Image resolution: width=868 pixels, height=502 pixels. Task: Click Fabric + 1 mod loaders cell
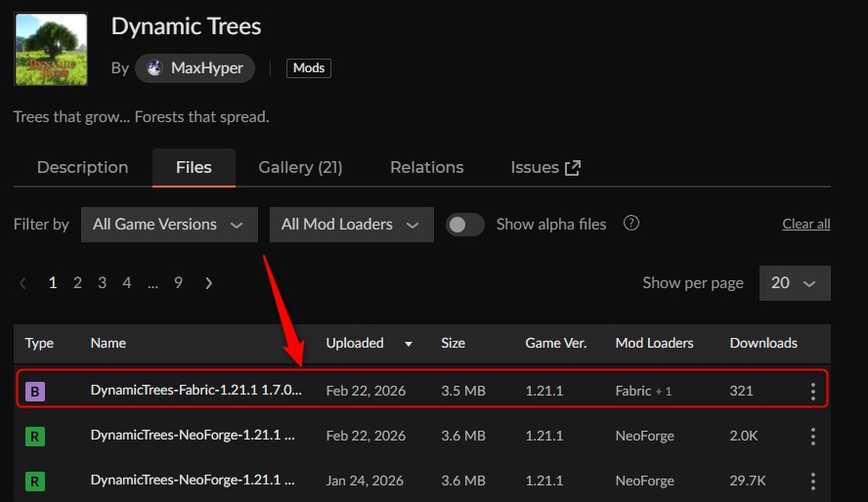pyautogui.click(x=643, y=391)
